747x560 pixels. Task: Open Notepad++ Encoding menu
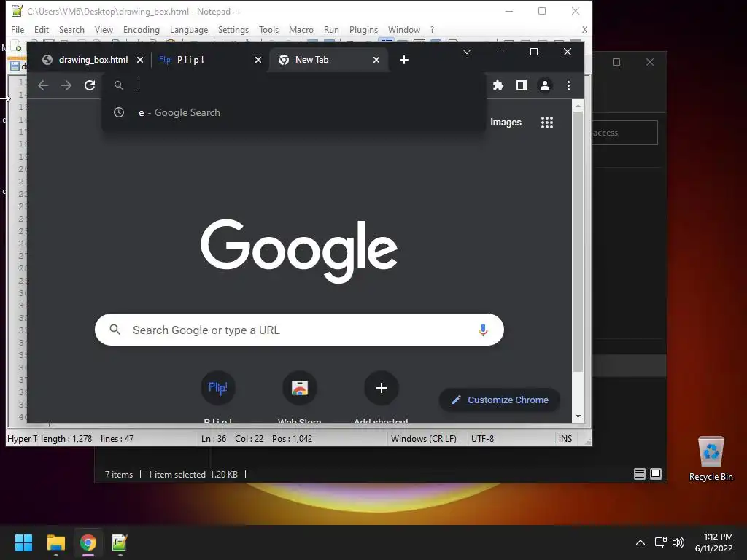[x=142, y=29]
